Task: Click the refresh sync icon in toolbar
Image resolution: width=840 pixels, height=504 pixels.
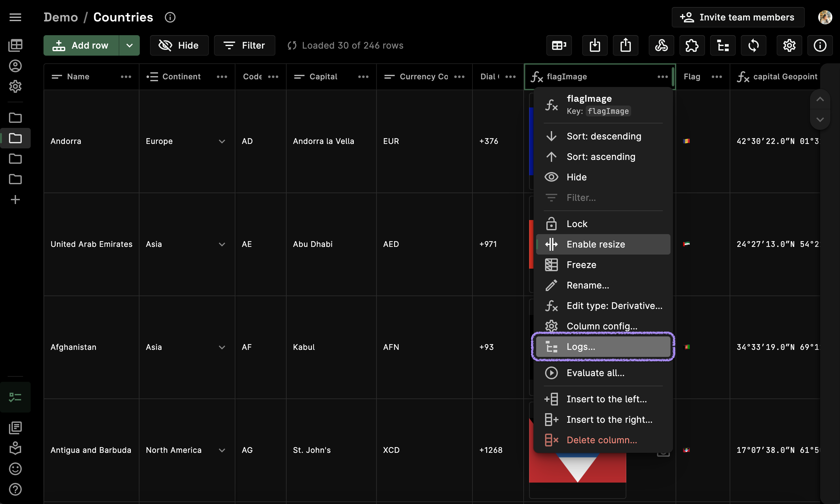Action: coord(753,45)
